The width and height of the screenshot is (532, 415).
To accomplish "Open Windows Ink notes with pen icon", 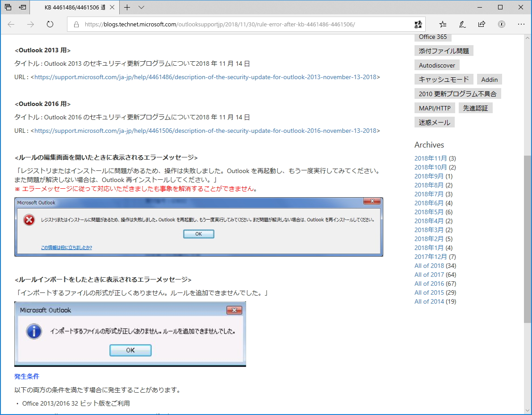I will point(462,25).
